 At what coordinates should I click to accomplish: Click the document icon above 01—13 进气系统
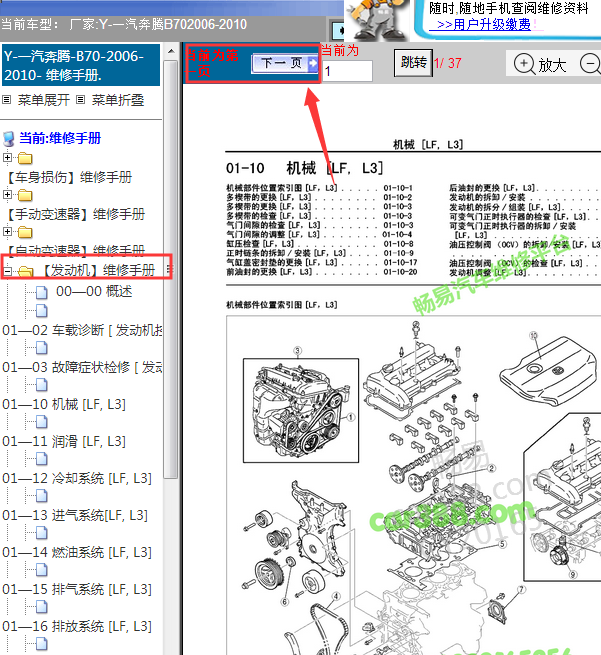[41, 495]
